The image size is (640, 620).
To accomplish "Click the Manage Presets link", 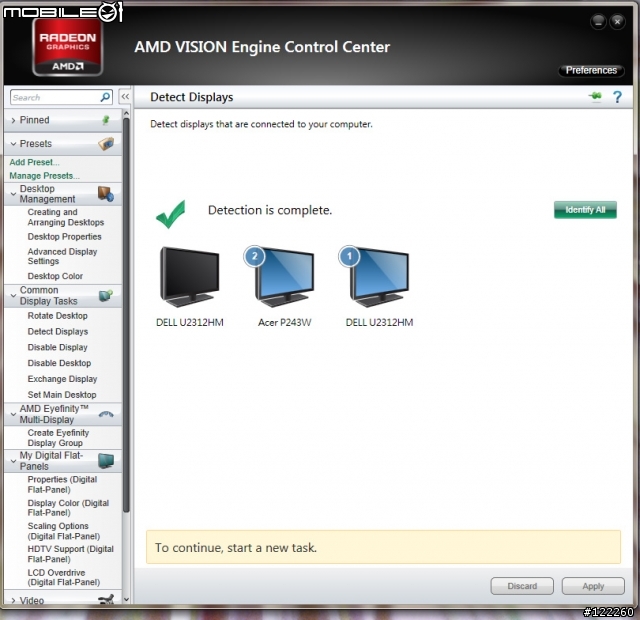I will [44, 176].
